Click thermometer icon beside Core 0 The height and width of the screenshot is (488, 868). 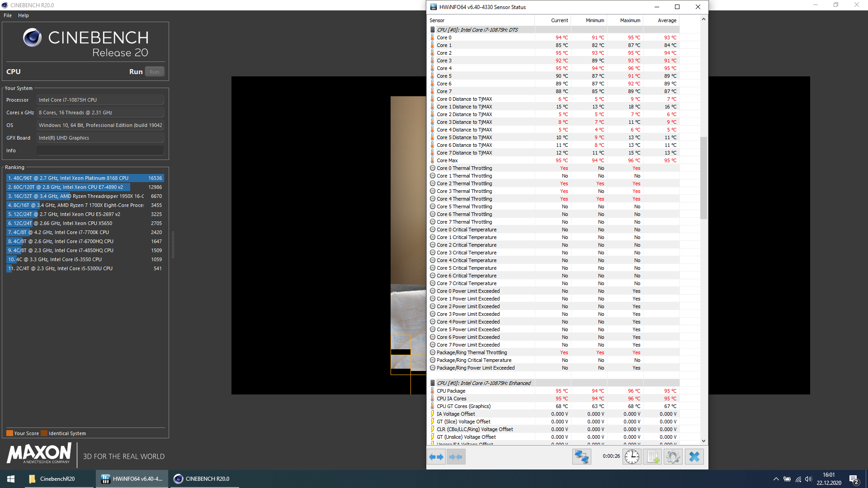pyautogui.click(x=433, y=38)
